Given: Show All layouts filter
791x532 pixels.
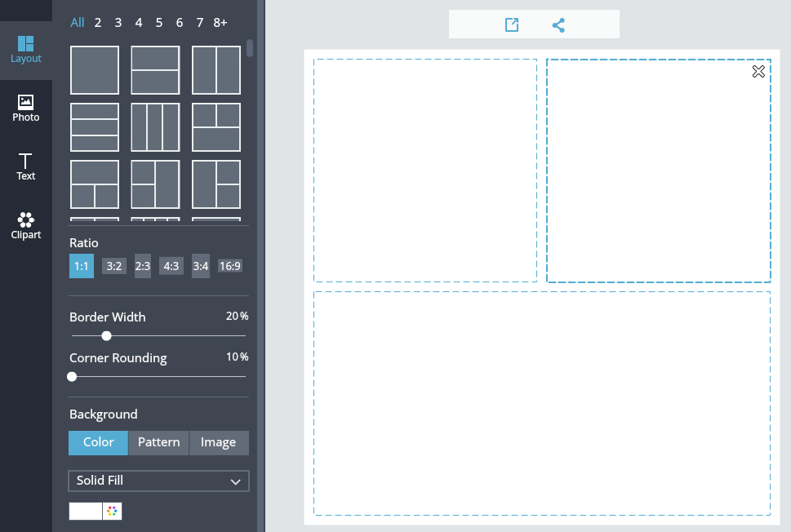Looking at the screenshot, I should pyautogui.click(x=78, y=23).
